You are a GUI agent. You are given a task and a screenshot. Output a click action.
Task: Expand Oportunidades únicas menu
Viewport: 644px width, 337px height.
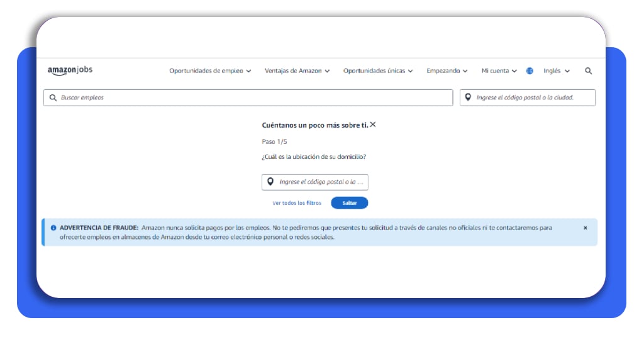378,71
